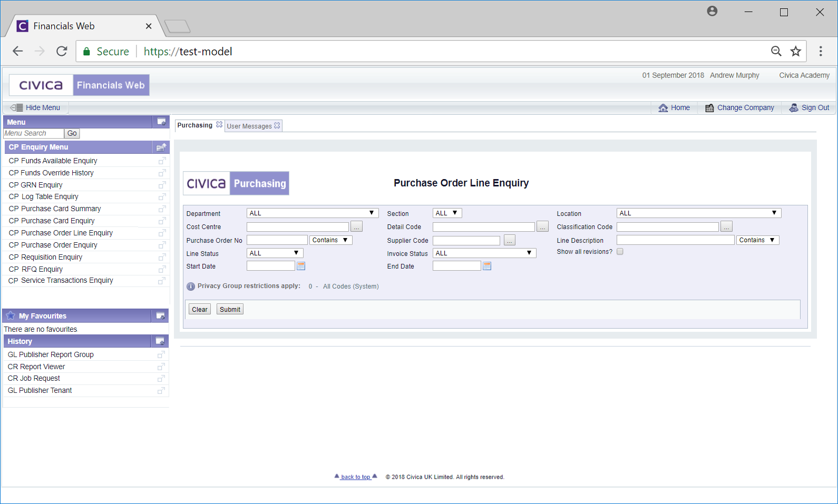This screenshot has width=838, height=504.
Task: Select the Purchasing tab
Action: click(195, 125)
